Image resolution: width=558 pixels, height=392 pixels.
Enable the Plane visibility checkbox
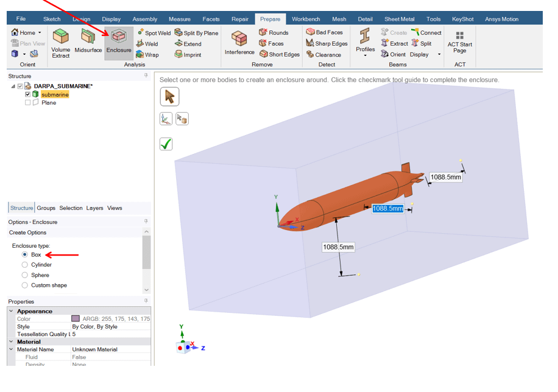pyautogui.click(x=28, y=103)
